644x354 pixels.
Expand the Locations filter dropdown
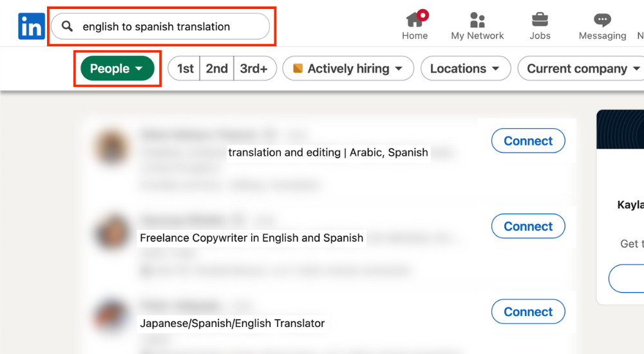pyautogui.click(x=465, y=68)
